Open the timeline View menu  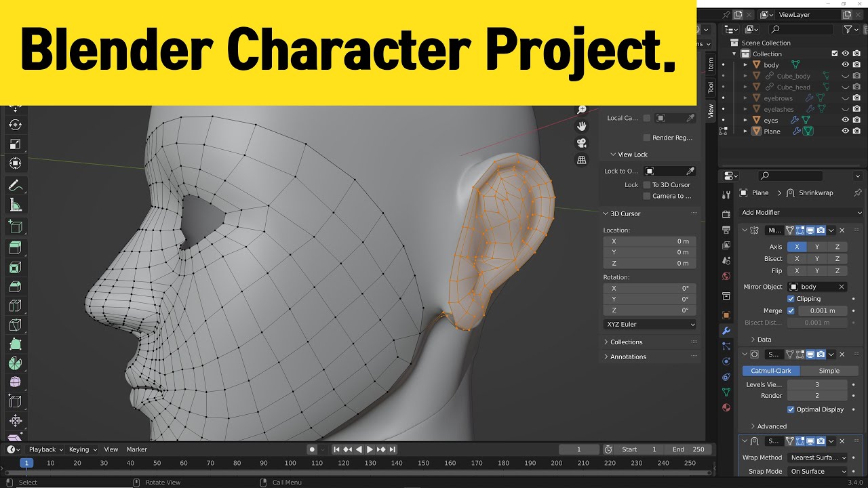point(111,449)
